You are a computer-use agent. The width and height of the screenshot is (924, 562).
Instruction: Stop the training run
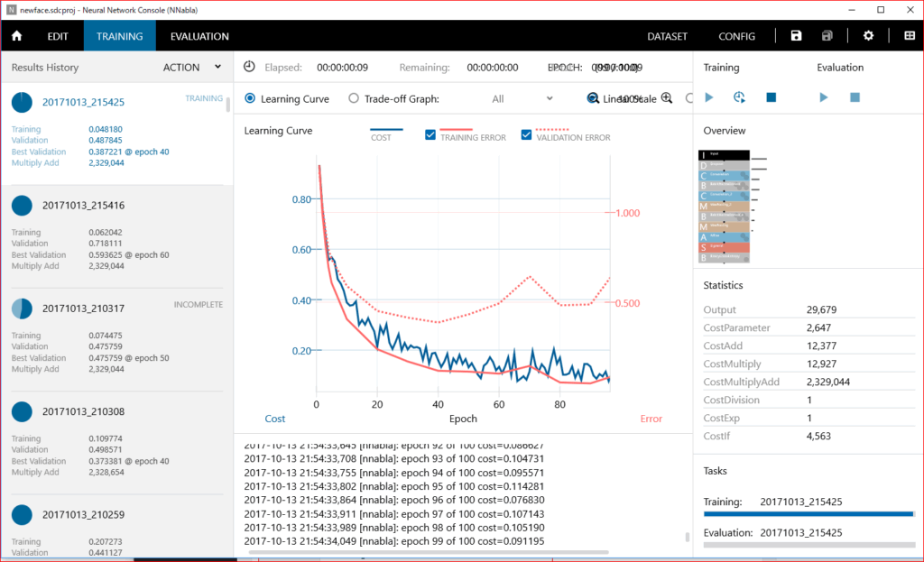pos(771,97)
